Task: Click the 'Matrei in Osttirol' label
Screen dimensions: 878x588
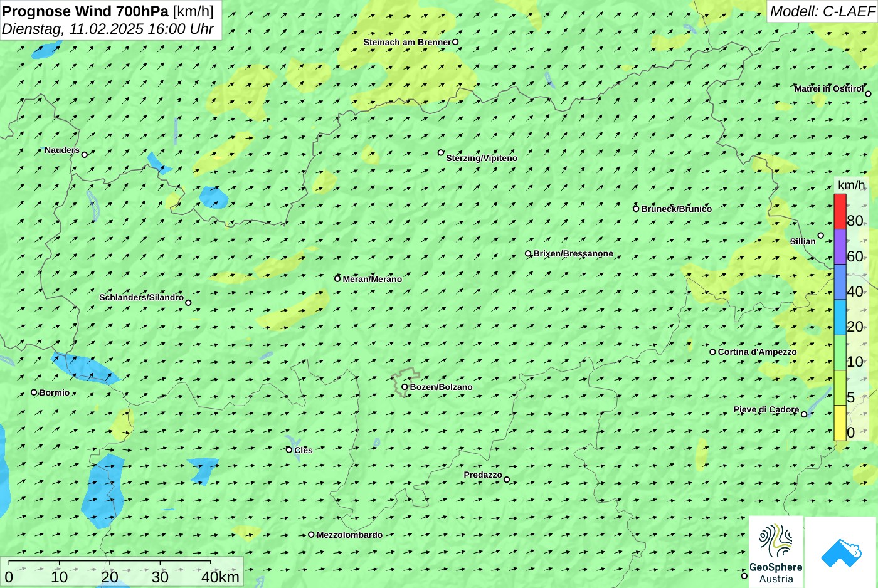Action: (x=829, y=88)
